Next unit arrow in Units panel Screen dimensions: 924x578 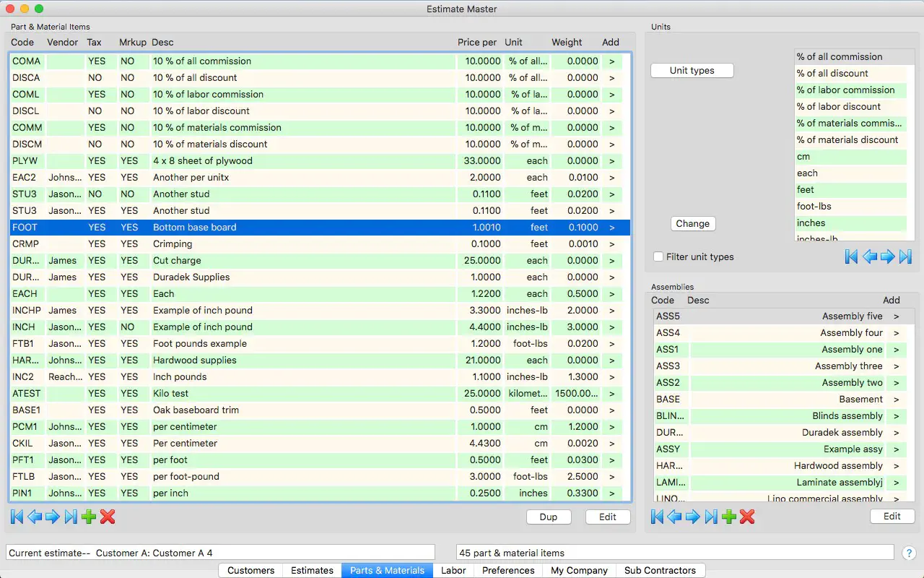point(887,256)
